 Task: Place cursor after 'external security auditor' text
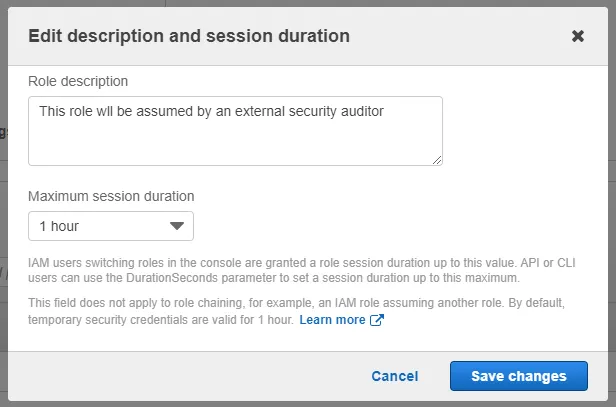pyautogui.click(x=387, y=110)
